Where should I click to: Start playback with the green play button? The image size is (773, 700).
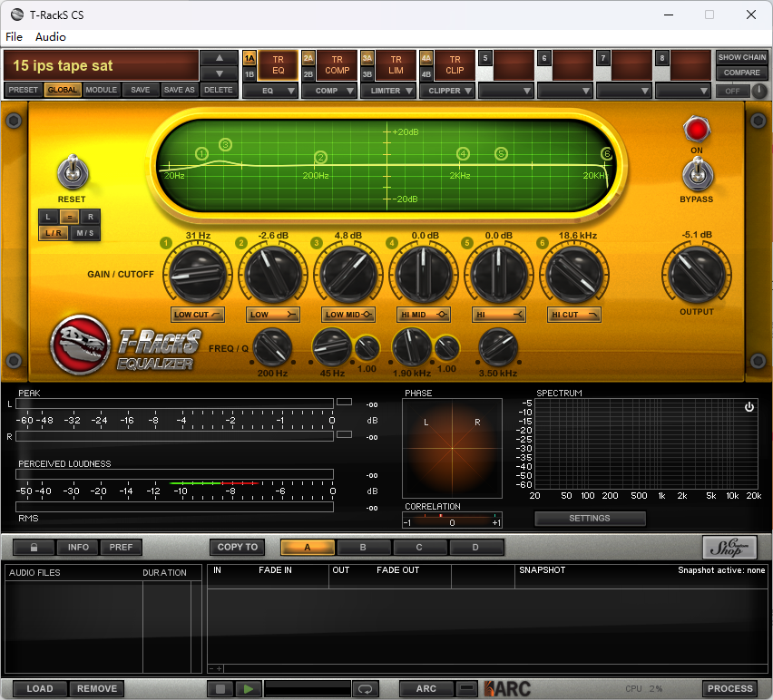[249, 689]
